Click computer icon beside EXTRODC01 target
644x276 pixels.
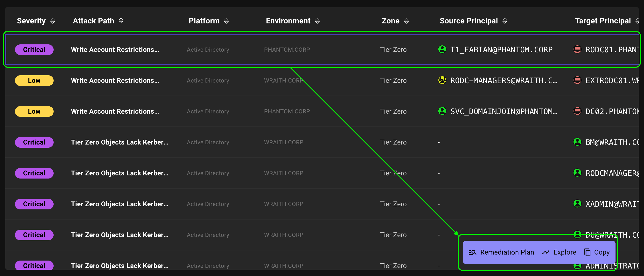click(577, 80)
